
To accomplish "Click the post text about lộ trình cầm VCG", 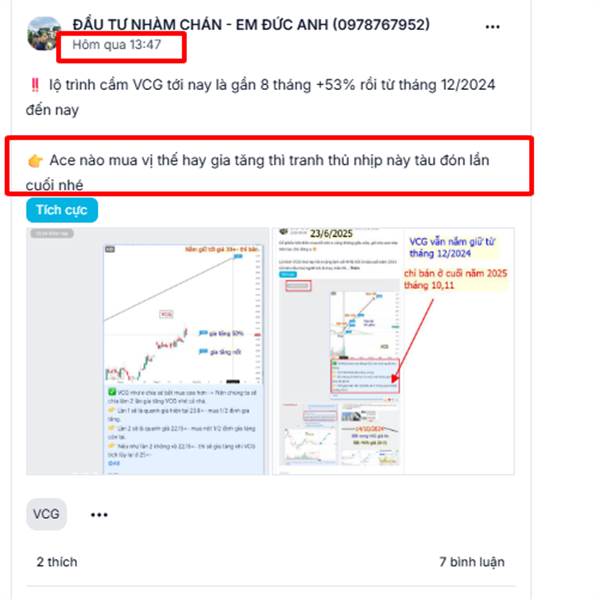I will (260, 97).
